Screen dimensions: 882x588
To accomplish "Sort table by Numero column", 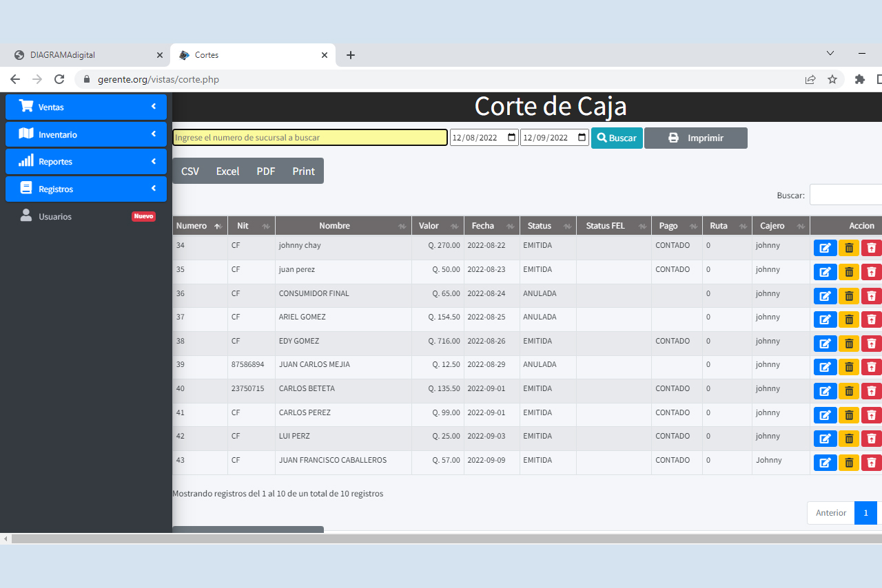I will pos(200,226).
